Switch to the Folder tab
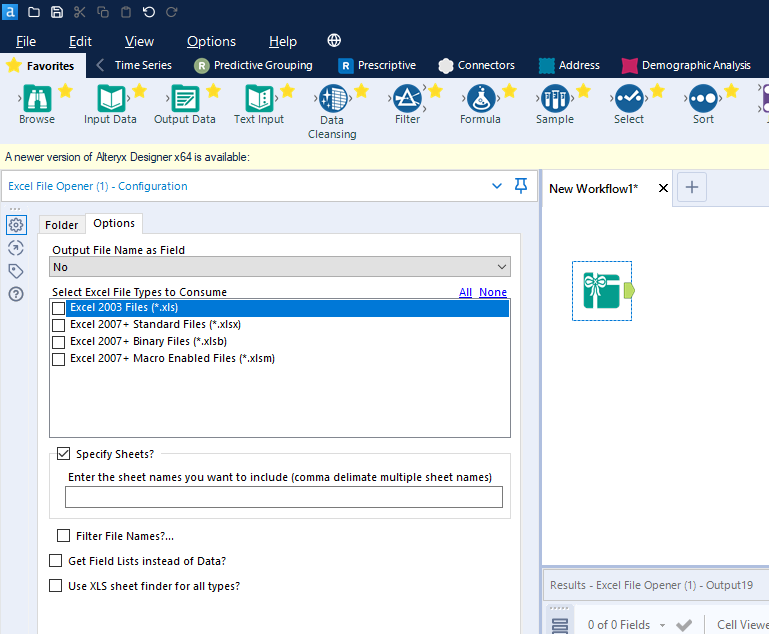This screenshot has height=634, width=769. tap(62, 225)
